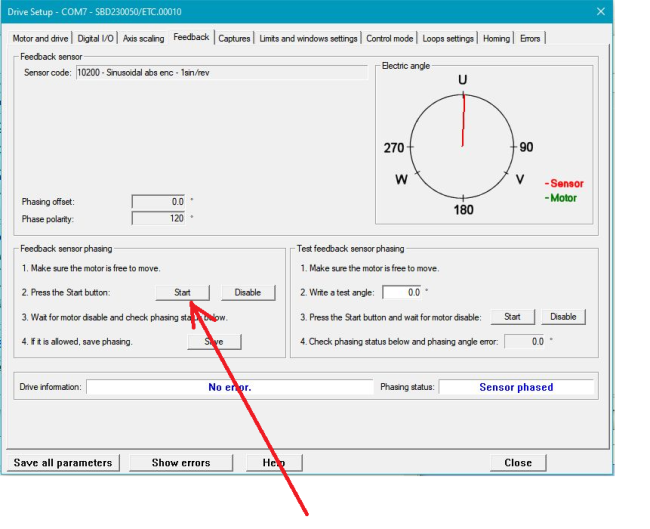Switch to the Control mode tab
The height and width of the screenshot is (529, 650).
click(x=390, y=39)
